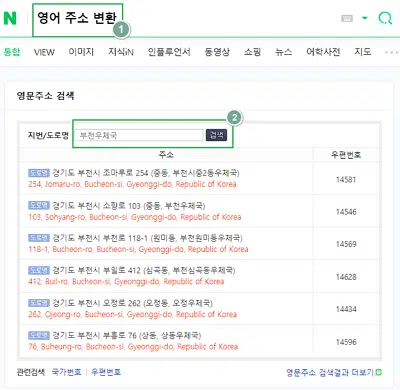
Task: Click Korean address 경기도 부천시 조마루로 254
Action: point(146,173)
